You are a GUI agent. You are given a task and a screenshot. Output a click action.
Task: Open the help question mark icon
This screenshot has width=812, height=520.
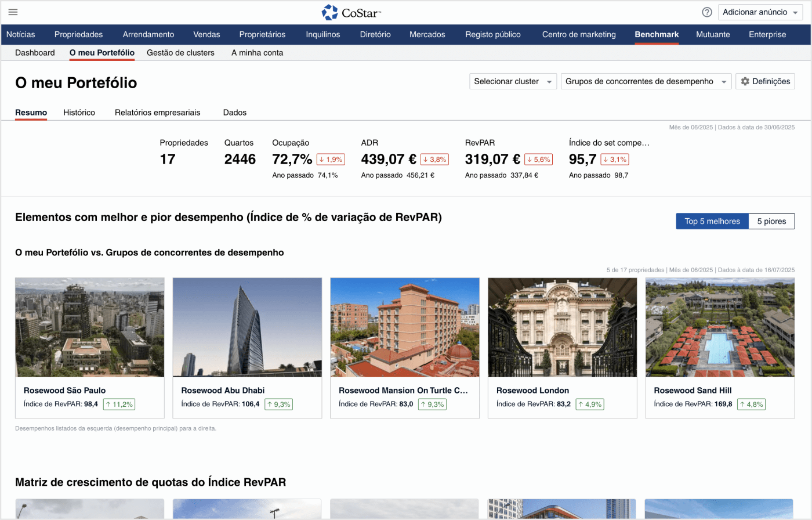click(707, 12)
